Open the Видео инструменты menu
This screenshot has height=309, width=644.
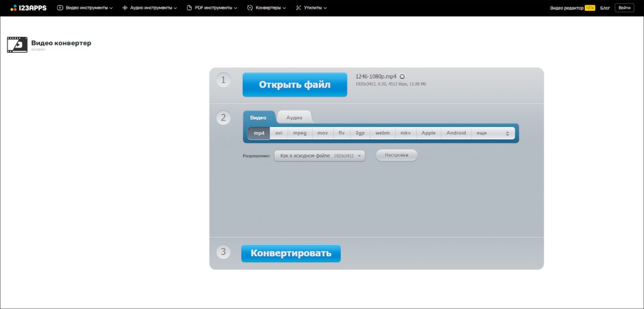85,8
